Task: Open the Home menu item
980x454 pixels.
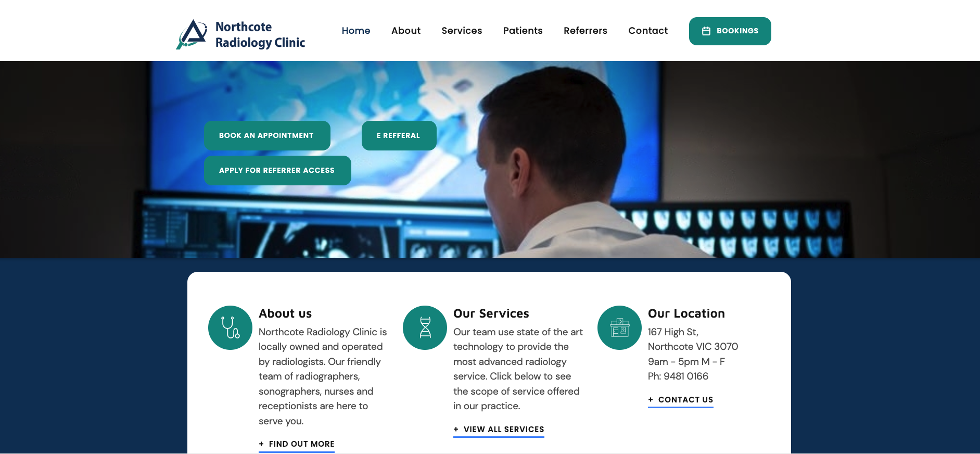Action: pos(356,31)
